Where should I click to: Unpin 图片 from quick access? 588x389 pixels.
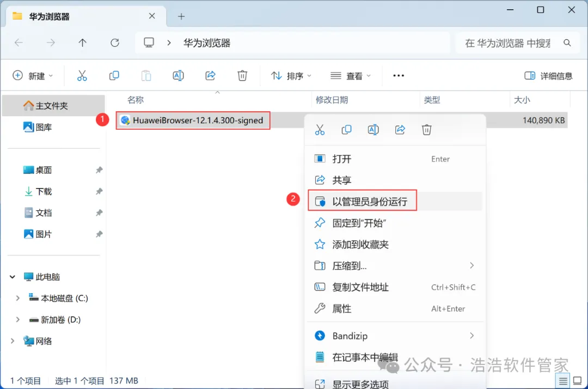coord(99,234)
